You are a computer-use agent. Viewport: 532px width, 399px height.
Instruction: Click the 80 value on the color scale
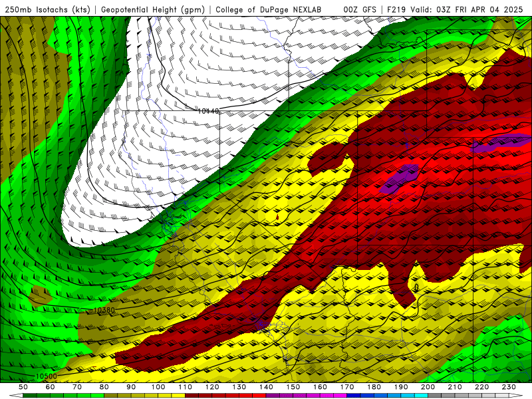pos(104,387)
